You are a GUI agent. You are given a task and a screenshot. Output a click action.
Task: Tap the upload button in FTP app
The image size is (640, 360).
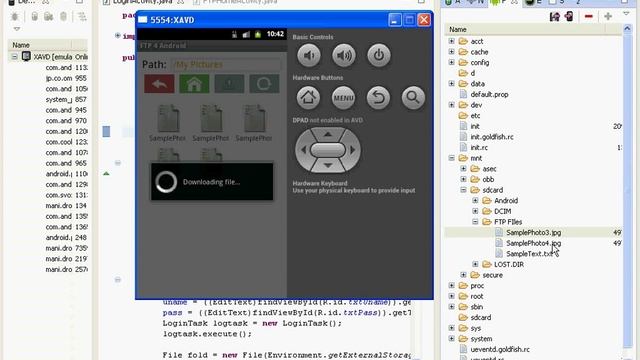click(x=229, y=84)
